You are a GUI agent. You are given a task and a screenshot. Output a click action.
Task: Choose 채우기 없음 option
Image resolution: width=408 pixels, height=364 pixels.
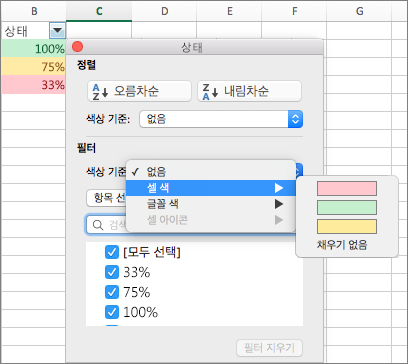(x=342, y=245)
